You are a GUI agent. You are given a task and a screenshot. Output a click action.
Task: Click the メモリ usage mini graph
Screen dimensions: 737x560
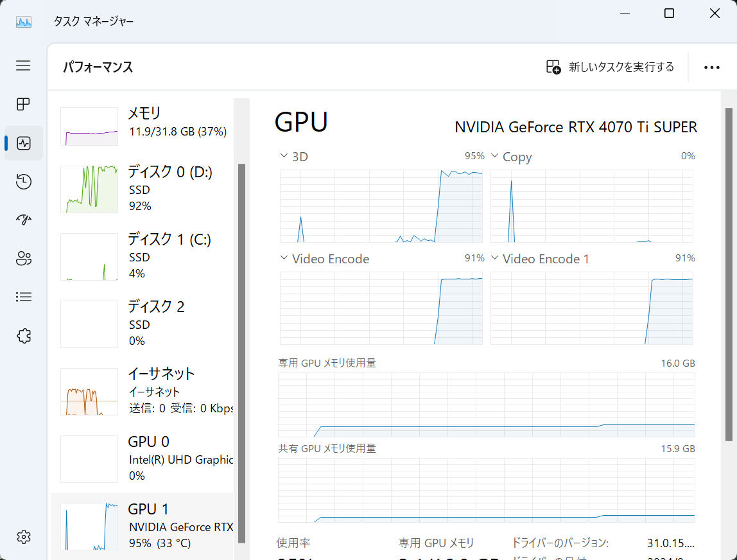[x=89, y=127]
